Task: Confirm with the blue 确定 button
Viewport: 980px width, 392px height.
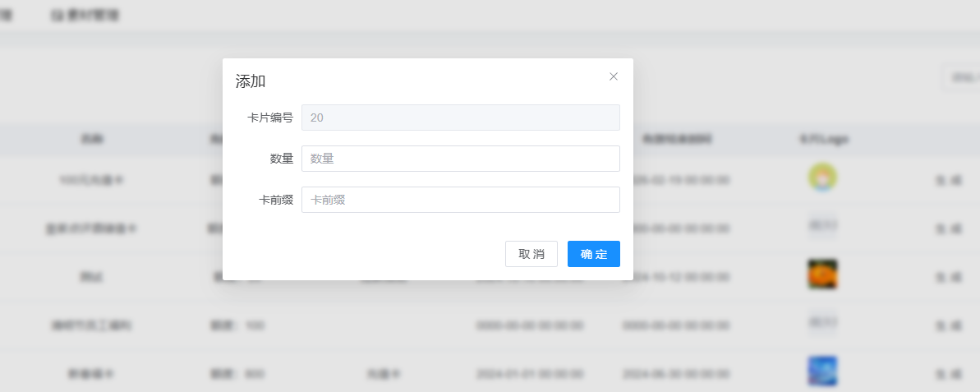Action: (593, 254)
